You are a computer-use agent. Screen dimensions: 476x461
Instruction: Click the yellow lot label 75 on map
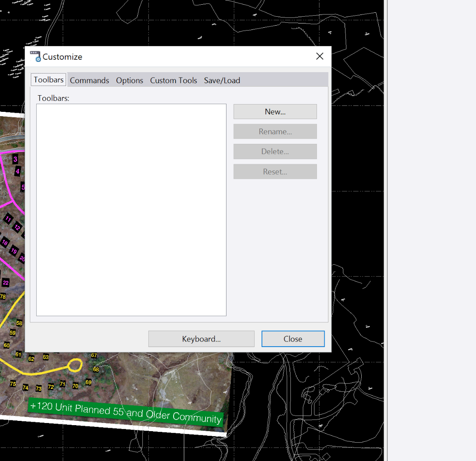(x=13, y=384)
